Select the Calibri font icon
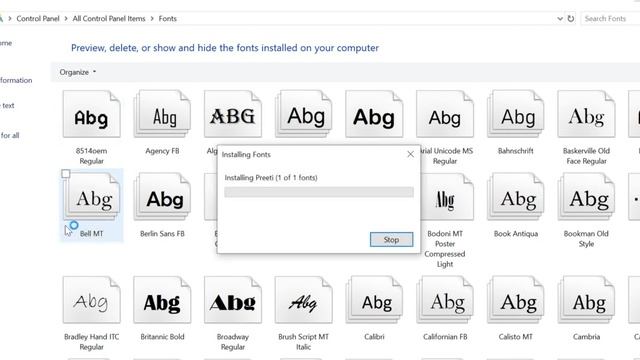The width and height of the screenshot is (640, 360). 374,300
